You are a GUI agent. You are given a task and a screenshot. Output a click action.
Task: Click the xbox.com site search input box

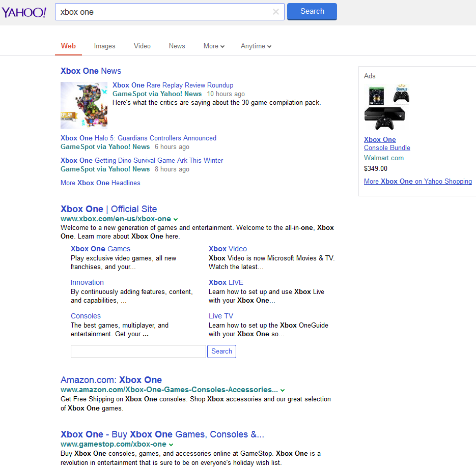coord(138,351)
